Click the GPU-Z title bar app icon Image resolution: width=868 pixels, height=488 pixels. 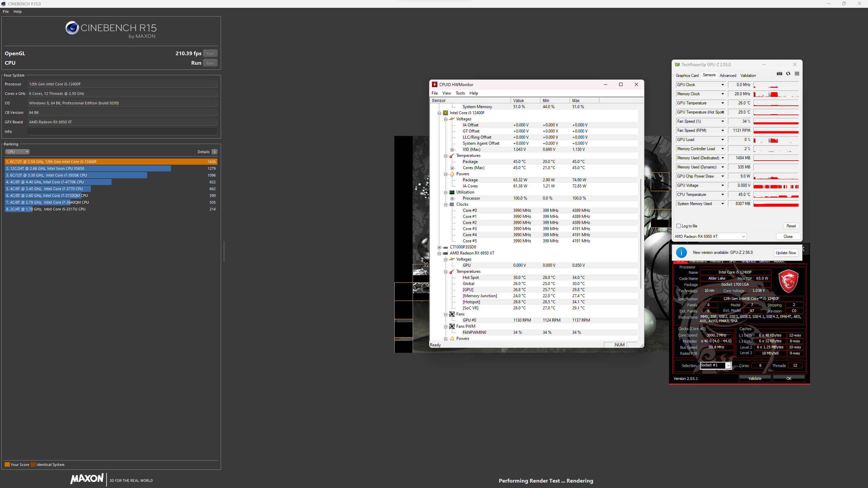[677, 64]
